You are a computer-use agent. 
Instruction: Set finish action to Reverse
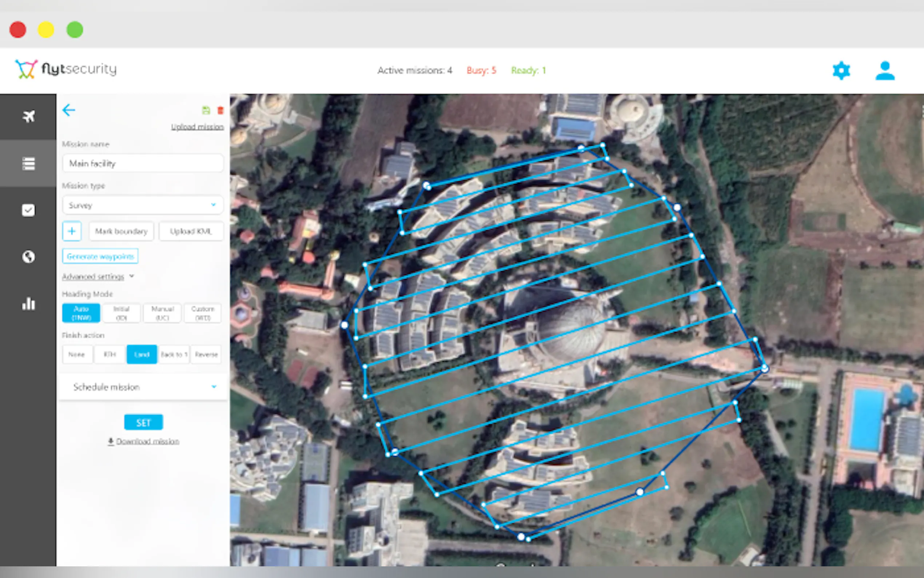click(206, 355)
